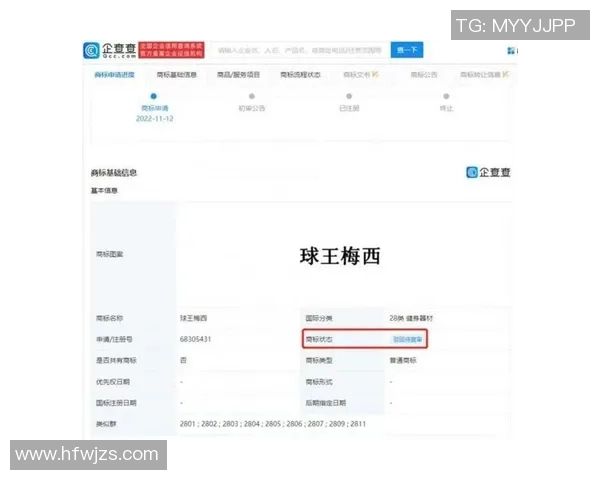Click the blue 驳回待复审 status tag

pos(408,340)
